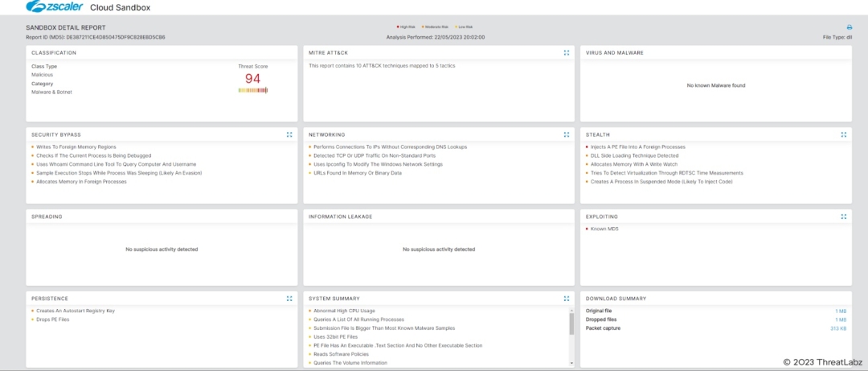
Task: Click the threat score color gauge
Action: pyautogui.click(x=252, y=90)
